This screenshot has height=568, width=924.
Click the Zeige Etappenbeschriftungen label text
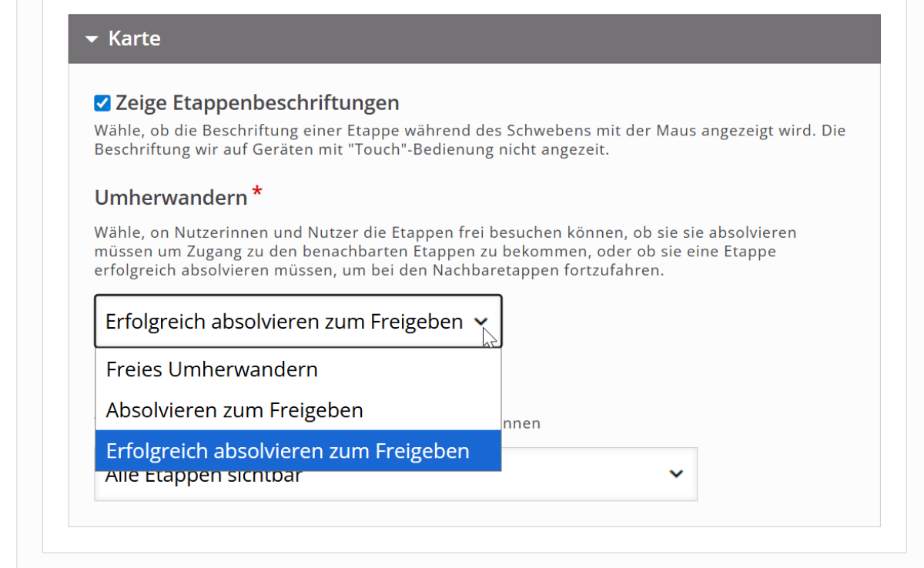coord(257,103)
